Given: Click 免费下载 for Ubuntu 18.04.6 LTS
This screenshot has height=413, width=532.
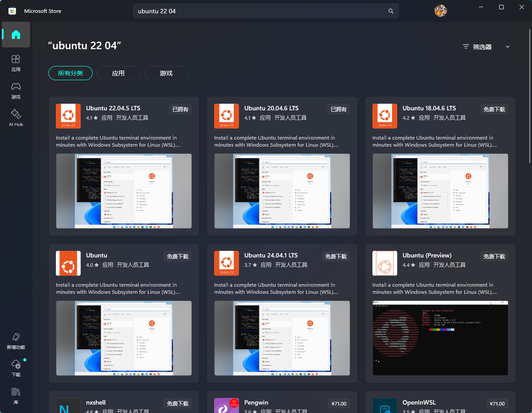Looking at the screenshot, I should (x=494, y=109).
